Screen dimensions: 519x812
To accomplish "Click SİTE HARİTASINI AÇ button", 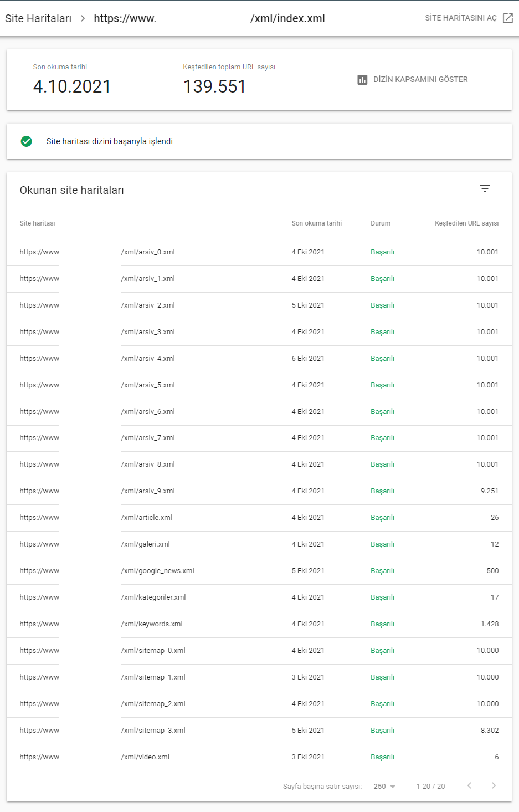I will click(x=460, y=18).
